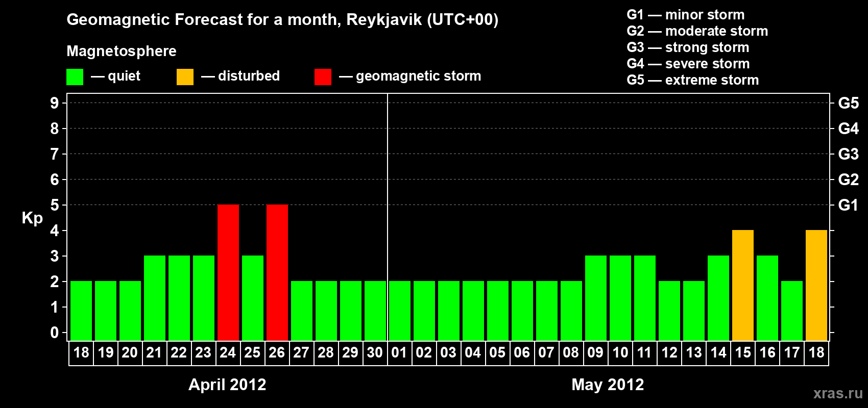Click the date cell '26' on the axis
The height and width of the screenshot is (408, 868).
click(277, 353)
